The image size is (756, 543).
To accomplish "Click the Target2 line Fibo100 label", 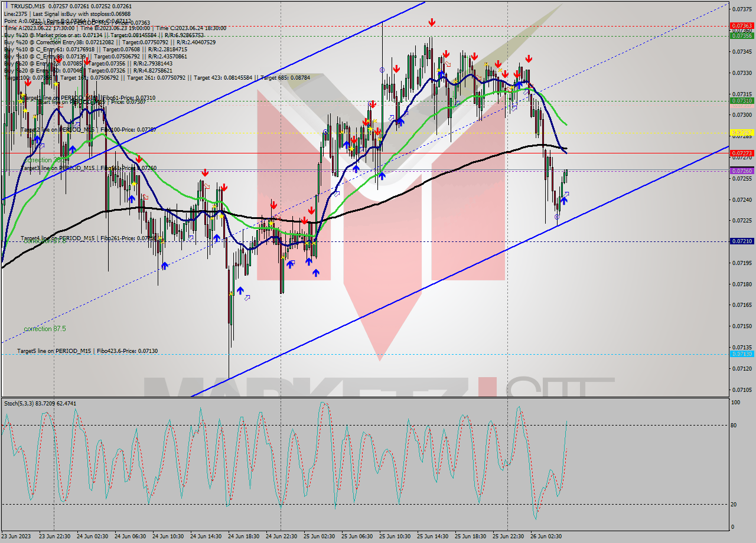I will (89, 129).
